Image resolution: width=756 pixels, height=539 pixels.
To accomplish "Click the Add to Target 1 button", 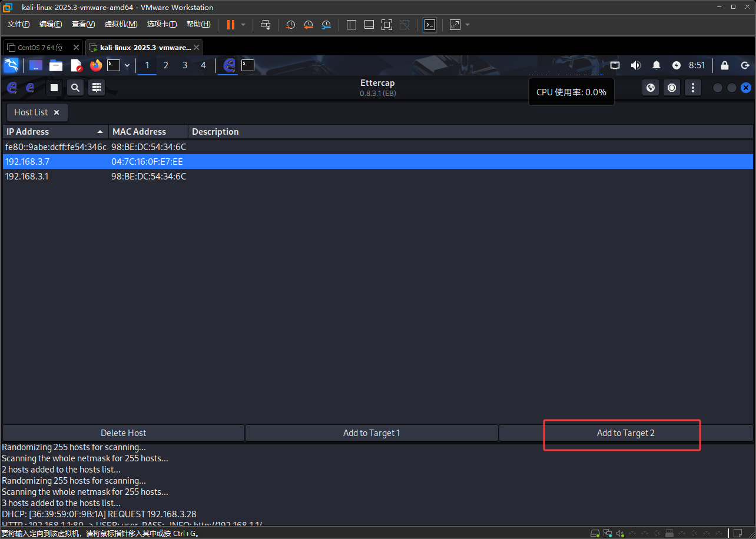I will coord(372,433).
